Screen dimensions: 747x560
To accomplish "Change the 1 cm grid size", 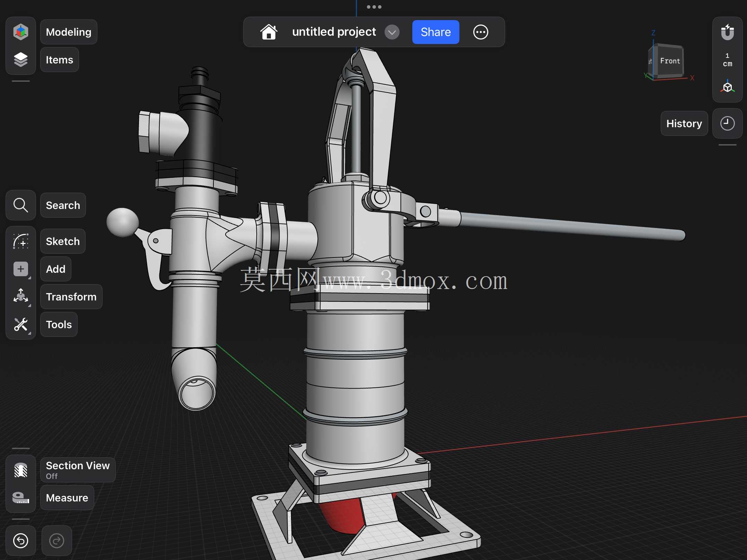I will [x=727, y=60].
